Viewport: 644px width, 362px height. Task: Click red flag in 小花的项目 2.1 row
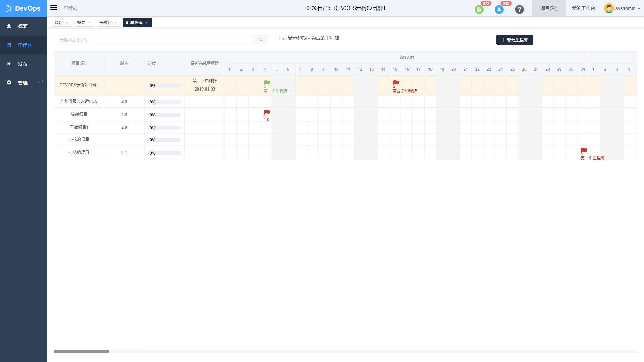click(584, 152)
